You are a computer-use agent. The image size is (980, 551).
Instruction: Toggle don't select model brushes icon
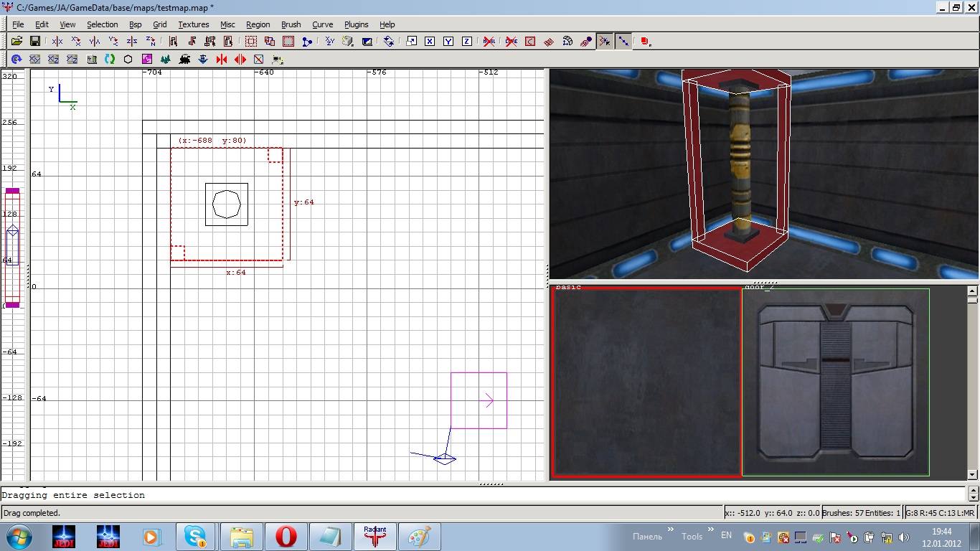click(489, 42)
